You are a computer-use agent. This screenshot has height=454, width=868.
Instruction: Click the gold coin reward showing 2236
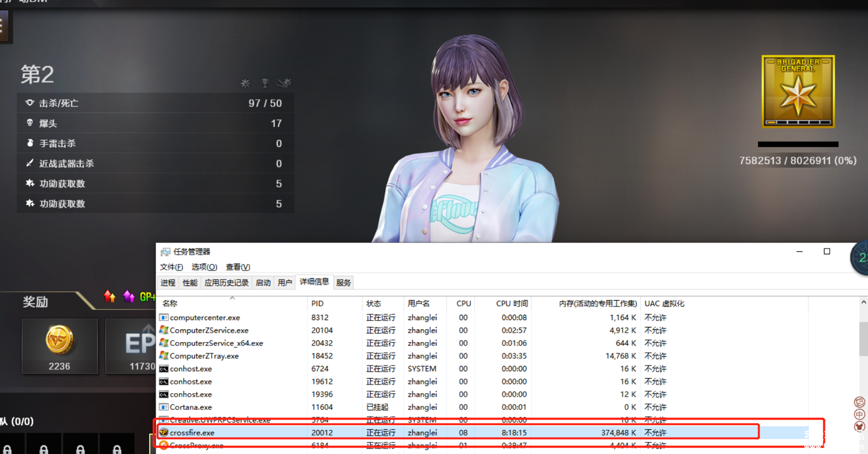coord(59,346)
